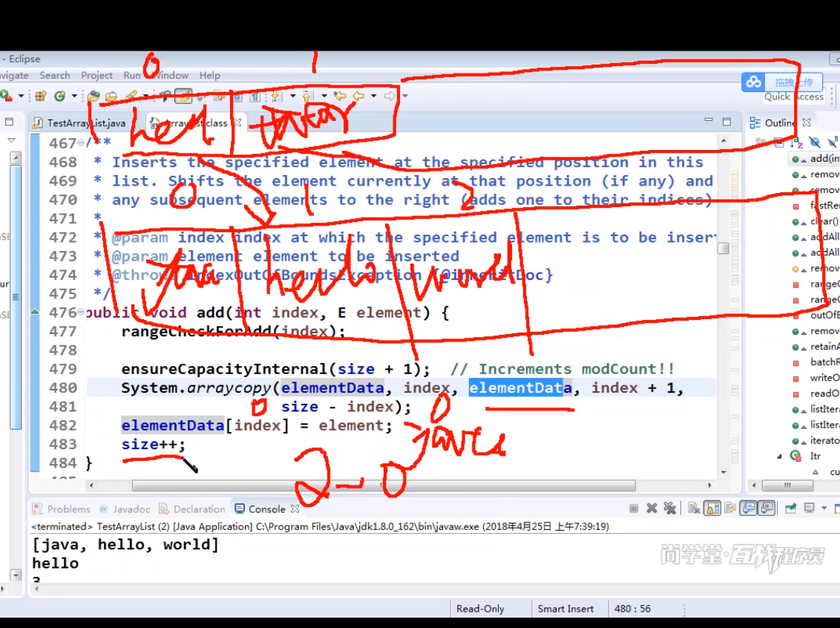Screen dimensions: 840x628
Task: Minimize the editor area
Action: click(x=708, y=121)
